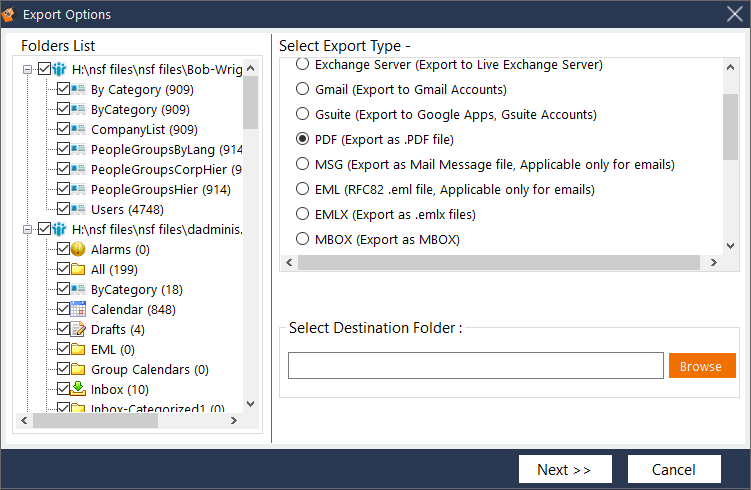Click the Calendar folder icon
The image size is (751, 490).
click(x=78, y=309)
